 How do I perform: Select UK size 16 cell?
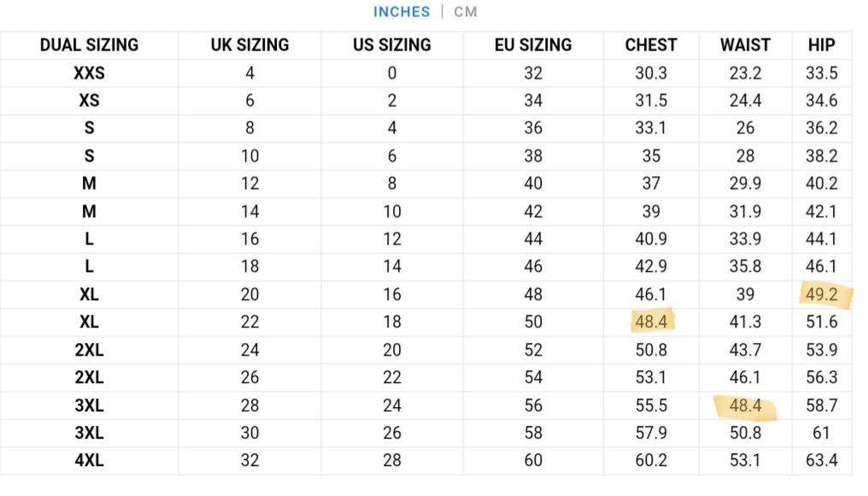pos(247,239)
